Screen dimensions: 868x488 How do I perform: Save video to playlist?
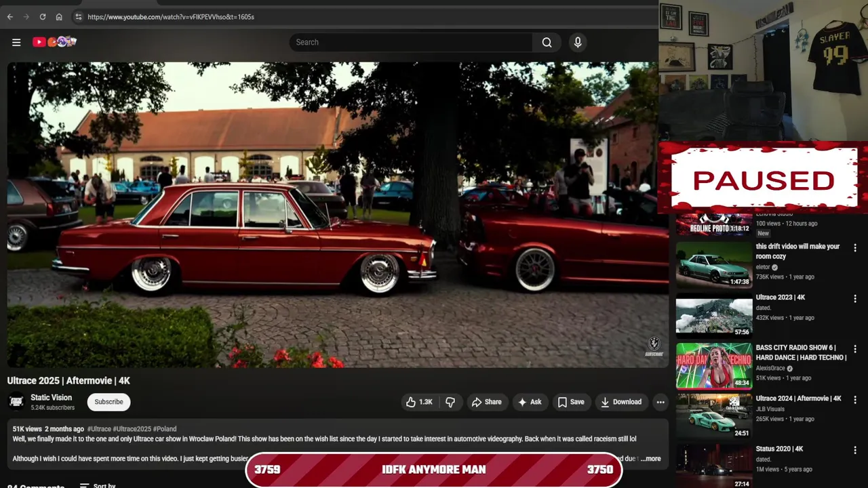pos(570,402)
